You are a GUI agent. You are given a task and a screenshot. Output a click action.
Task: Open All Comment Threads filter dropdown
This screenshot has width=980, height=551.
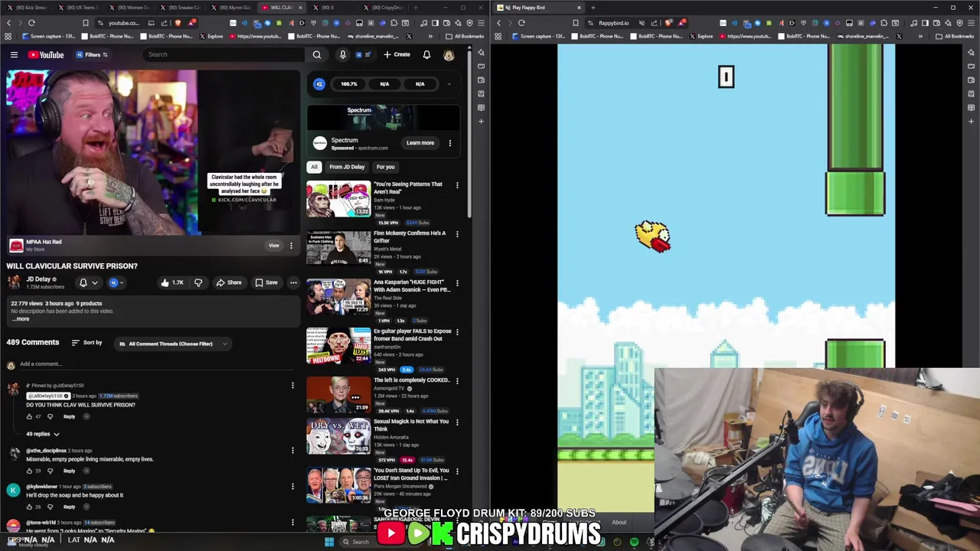(174, 344)
